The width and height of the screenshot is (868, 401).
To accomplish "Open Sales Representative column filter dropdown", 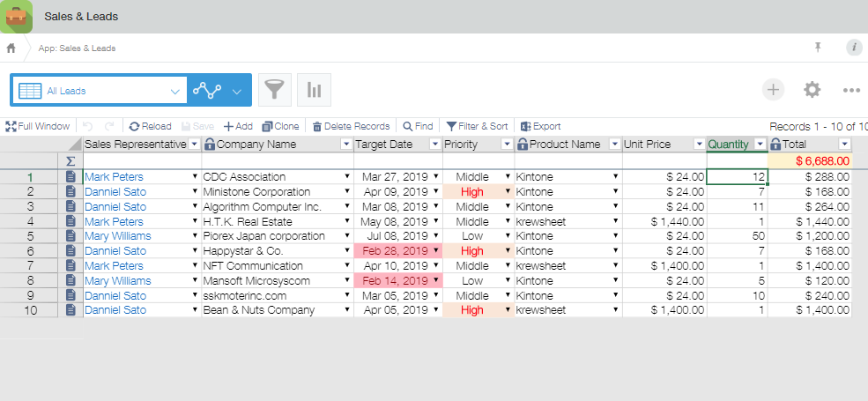I will (195, 145).
